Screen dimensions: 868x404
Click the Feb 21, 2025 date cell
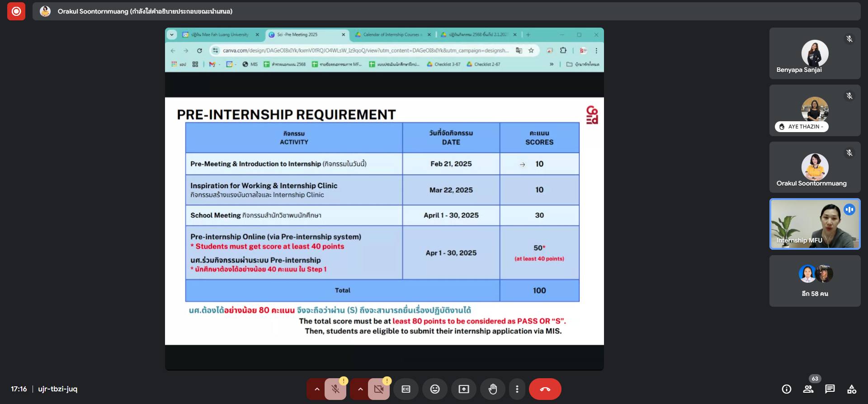451,164
